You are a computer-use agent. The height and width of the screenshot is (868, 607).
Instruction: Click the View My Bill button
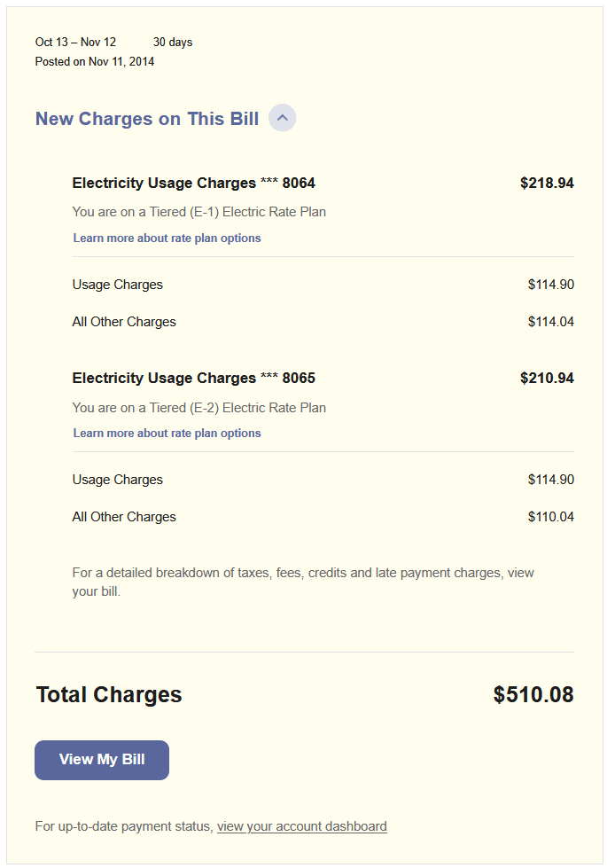pos(101,760)
